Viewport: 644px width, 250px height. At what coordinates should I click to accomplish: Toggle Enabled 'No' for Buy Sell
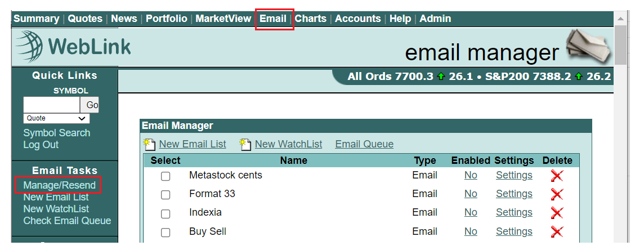471,231
